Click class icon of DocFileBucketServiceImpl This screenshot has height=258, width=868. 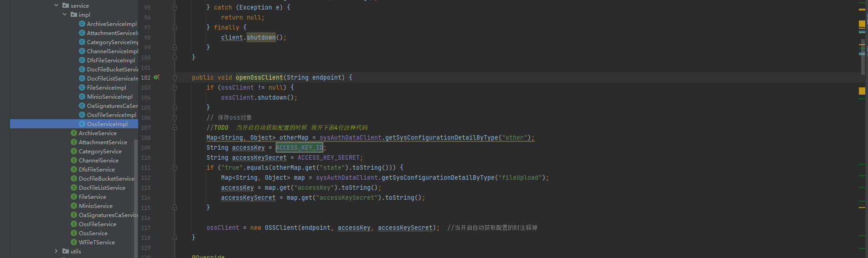coord(82,69)
